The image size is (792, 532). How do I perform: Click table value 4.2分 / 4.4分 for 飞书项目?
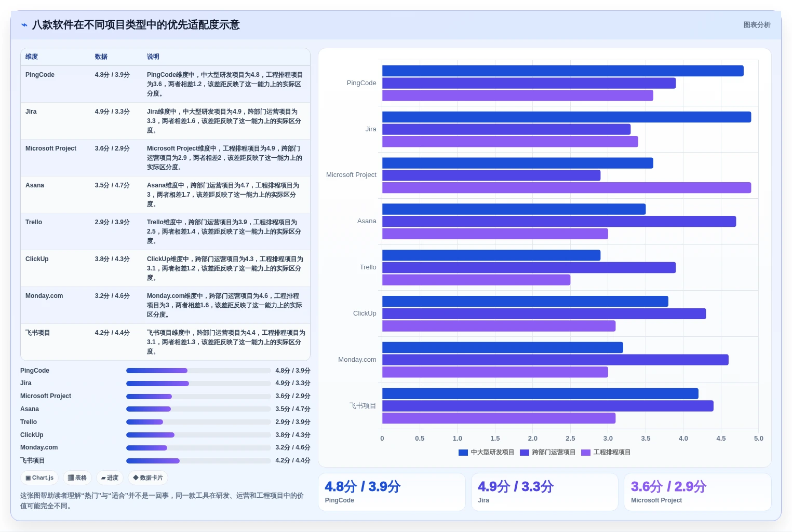(x=112, y=333)
